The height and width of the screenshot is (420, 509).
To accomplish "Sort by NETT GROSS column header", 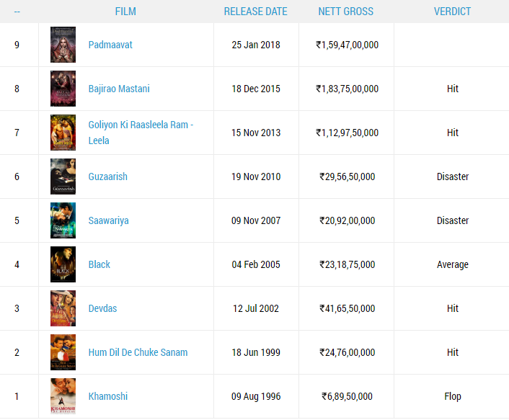I will click(x=346, y=12).
